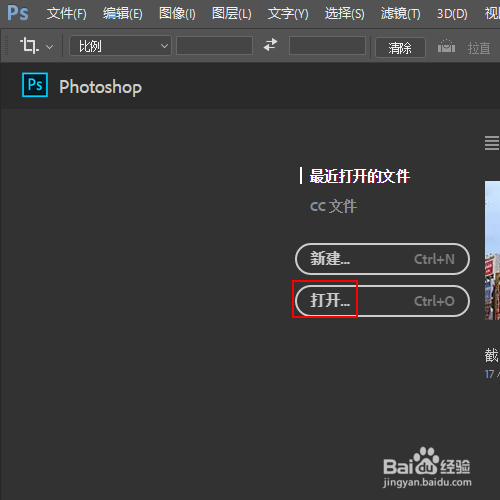Open the 文件(F) menu
This screenshot has height=500, width=500.
point(66,14)
